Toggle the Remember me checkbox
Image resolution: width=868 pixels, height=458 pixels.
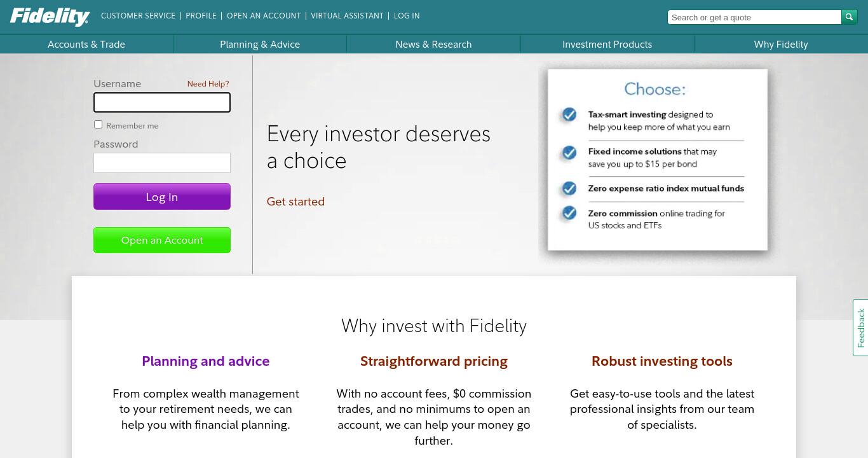click(98, 125)
